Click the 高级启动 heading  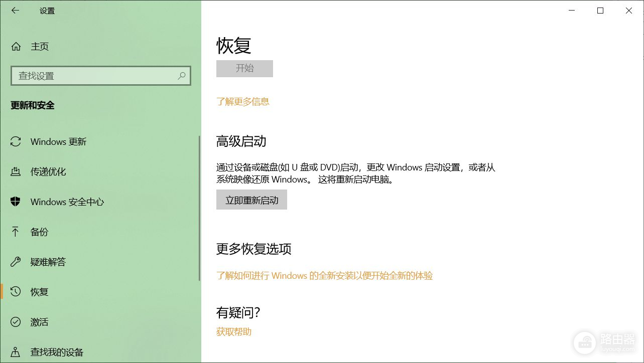(x=241, y=141)
